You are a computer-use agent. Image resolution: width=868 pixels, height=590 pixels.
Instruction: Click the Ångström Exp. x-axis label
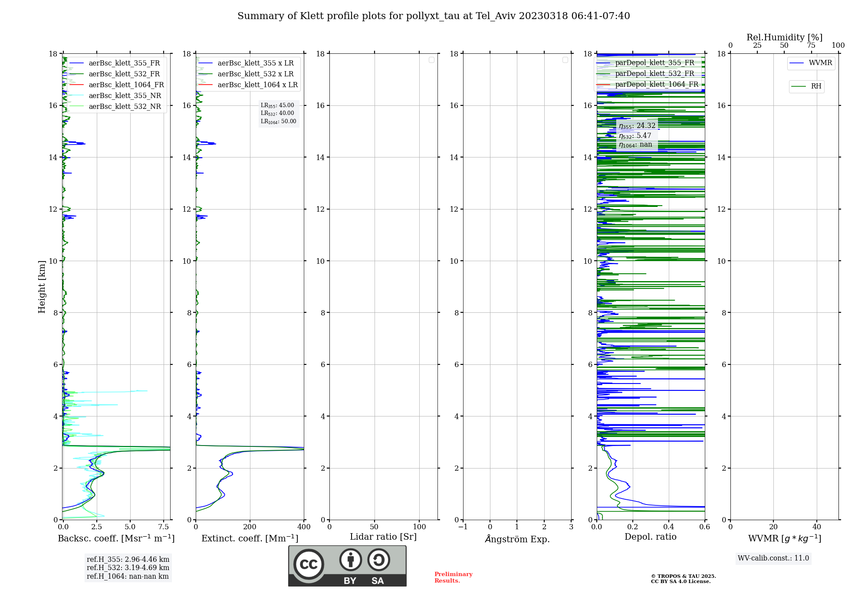pyautogui.click(x=517, y=539)
